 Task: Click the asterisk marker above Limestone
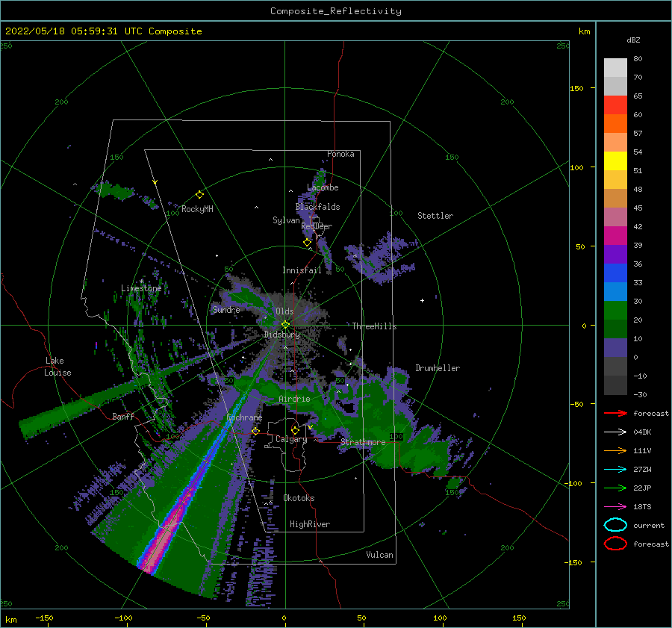tap(141, 282)
